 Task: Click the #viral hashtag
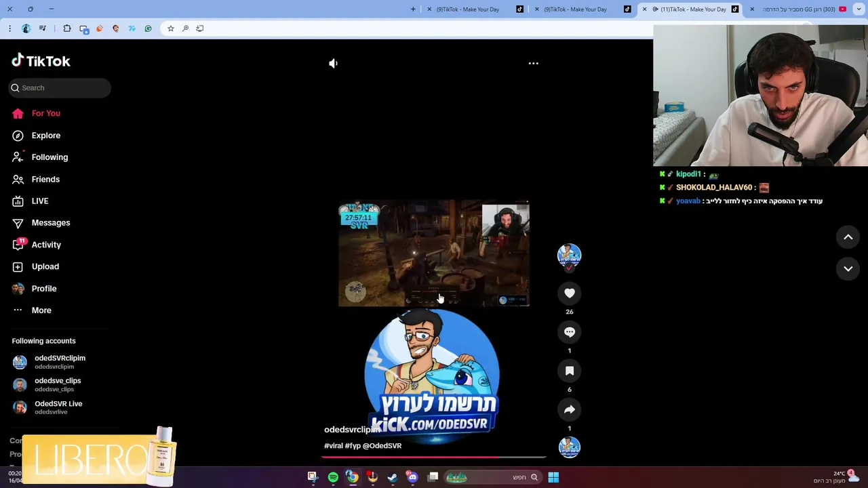334,446
